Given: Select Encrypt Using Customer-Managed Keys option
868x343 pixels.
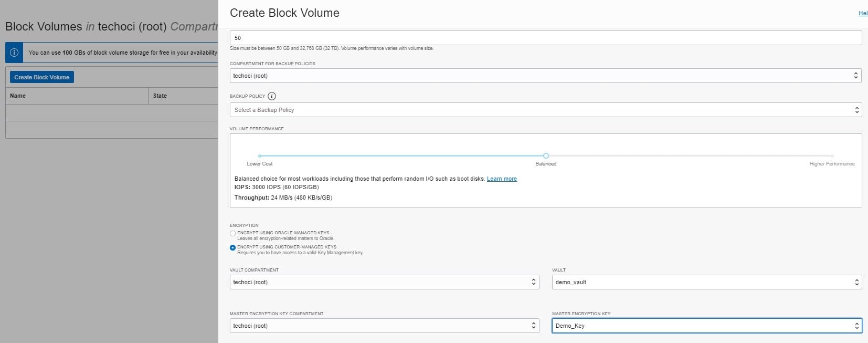Looking at the screenshot, I should (233, 247).
